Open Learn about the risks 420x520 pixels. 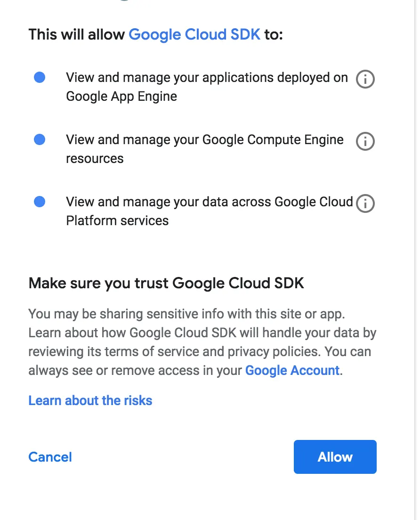point(90,400)
